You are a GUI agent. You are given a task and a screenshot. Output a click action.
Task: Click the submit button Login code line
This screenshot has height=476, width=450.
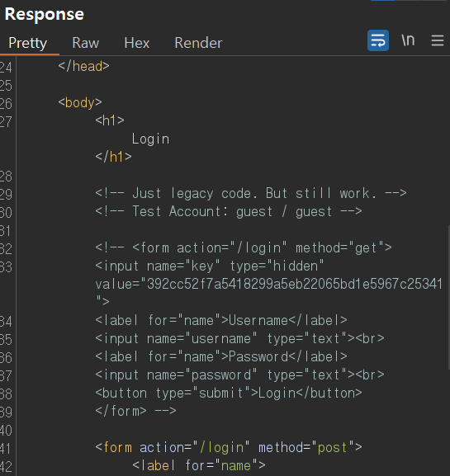pyautogui.click(x=229, y=394)
